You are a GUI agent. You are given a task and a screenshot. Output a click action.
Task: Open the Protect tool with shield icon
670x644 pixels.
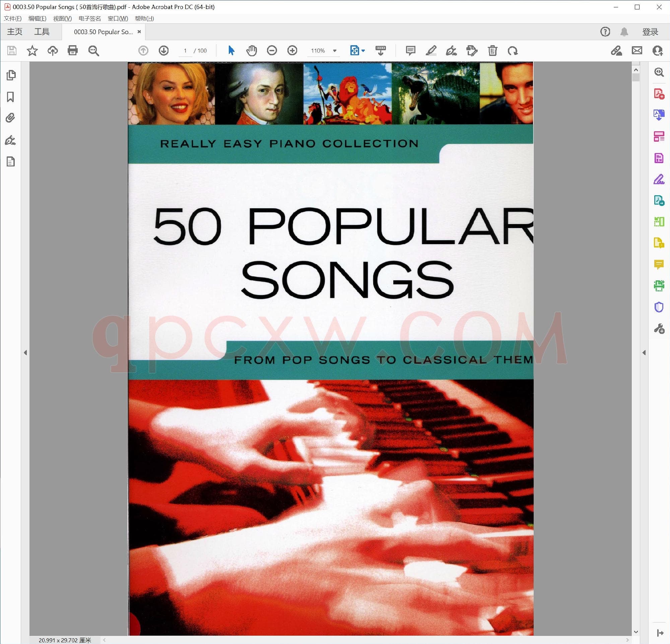pos(658,307)
